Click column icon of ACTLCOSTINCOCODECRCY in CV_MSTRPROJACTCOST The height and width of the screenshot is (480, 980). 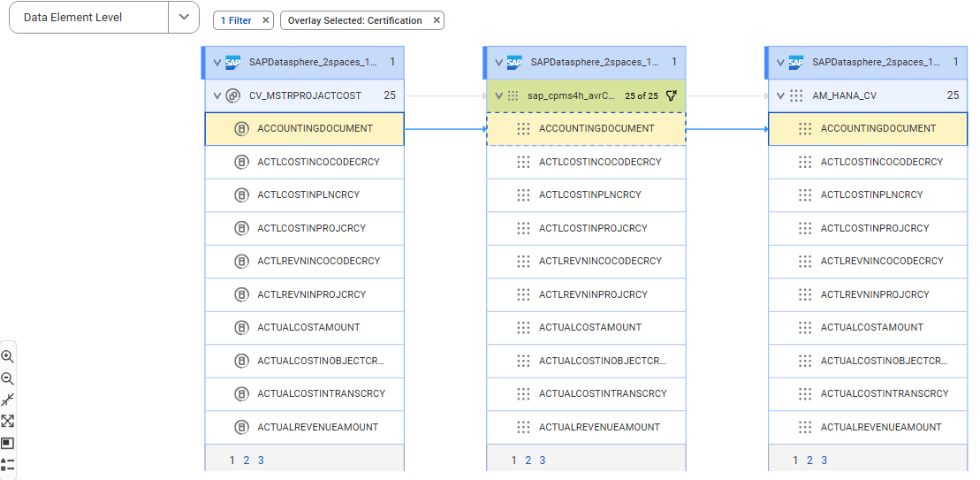click(x=241, y=162)
